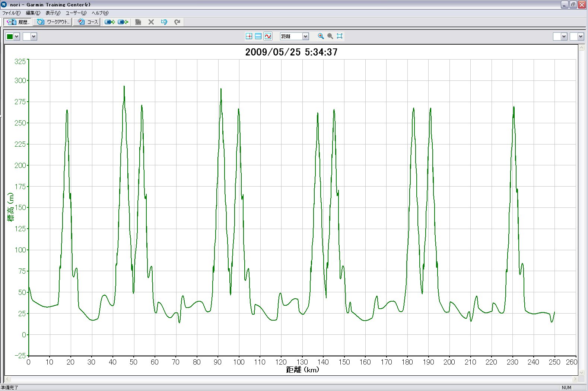Click the redo arrow icon
Viewport: 588px width, 391px height.
tap(177, 22)
